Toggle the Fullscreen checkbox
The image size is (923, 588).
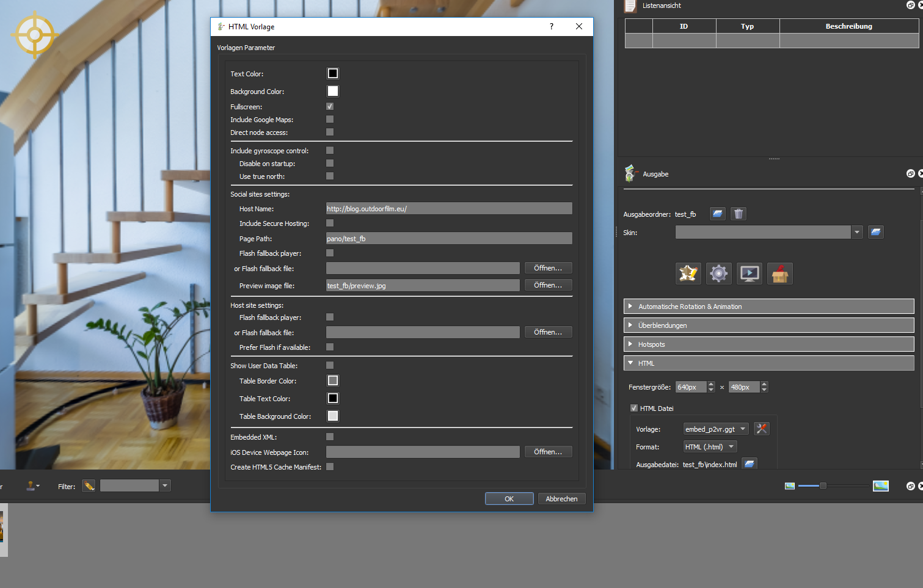pos(330,106)
